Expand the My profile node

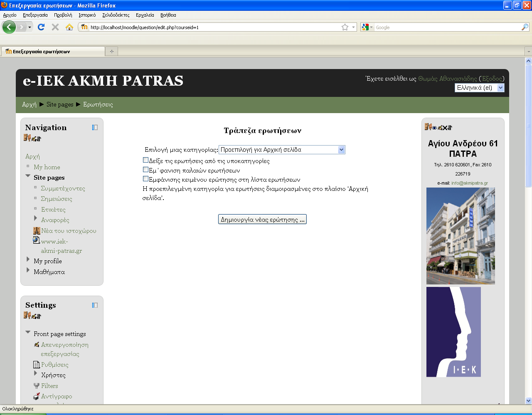click(x=28, y=259)
